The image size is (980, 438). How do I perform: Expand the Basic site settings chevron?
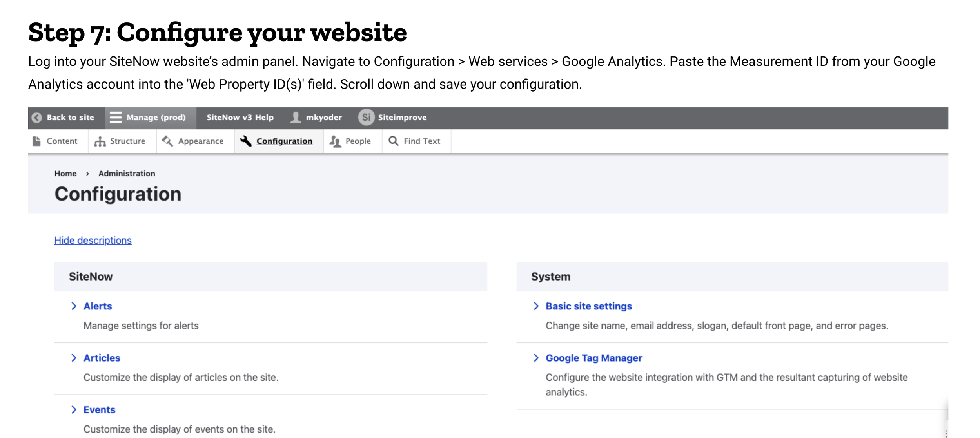(536, 306)
